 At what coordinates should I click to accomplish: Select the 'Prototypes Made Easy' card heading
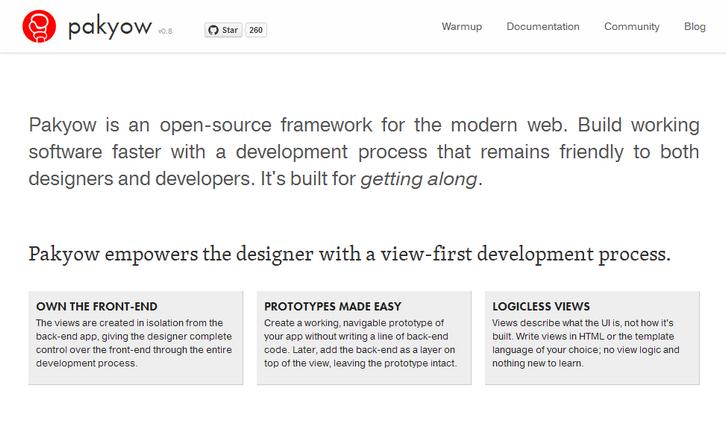(x=331, y=306)
